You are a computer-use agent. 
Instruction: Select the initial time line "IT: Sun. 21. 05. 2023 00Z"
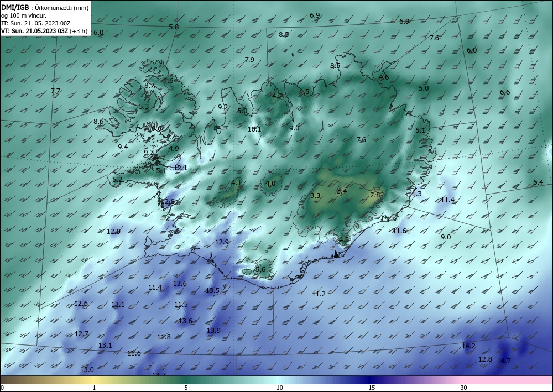(x=35, y=23)
